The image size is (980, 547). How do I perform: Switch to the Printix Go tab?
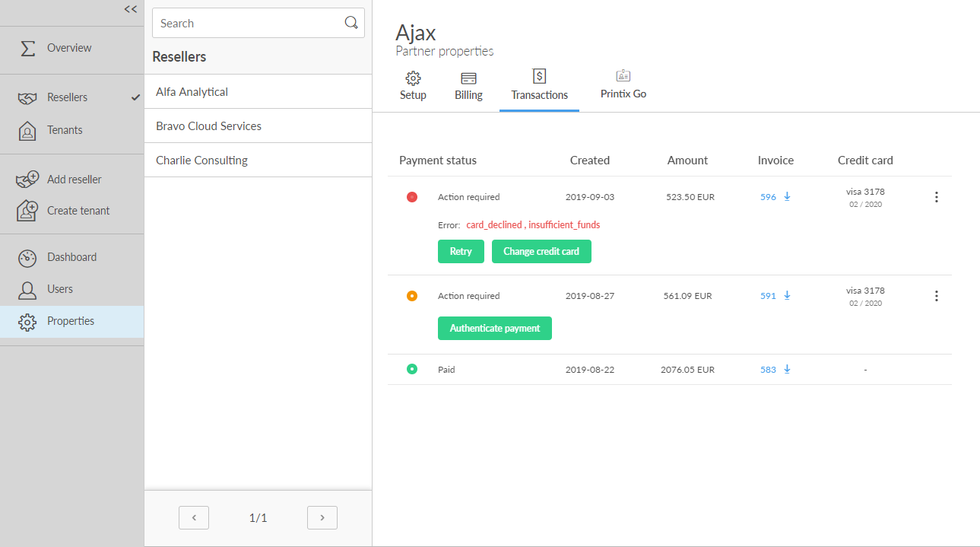[623, 85]
